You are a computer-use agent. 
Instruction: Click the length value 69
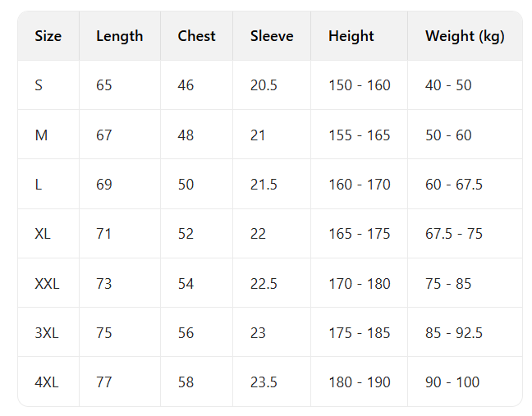point(104,185)
